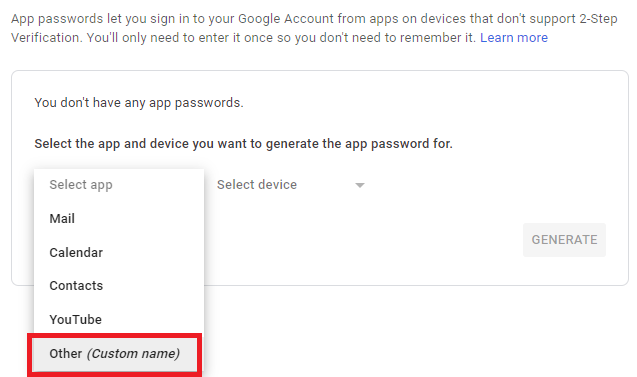Open the Select device dropdown
Screen dimensions: 637x377
[291, 185]
